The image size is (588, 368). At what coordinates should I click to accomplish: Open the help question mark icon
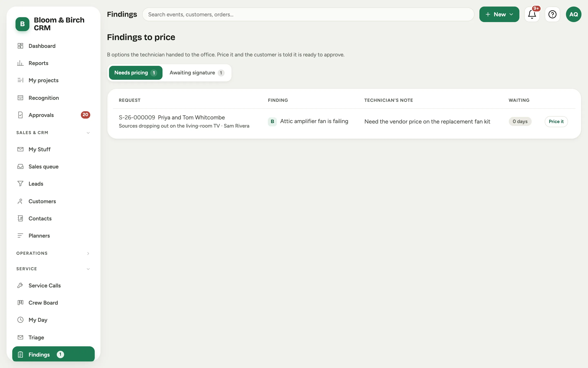552,14
